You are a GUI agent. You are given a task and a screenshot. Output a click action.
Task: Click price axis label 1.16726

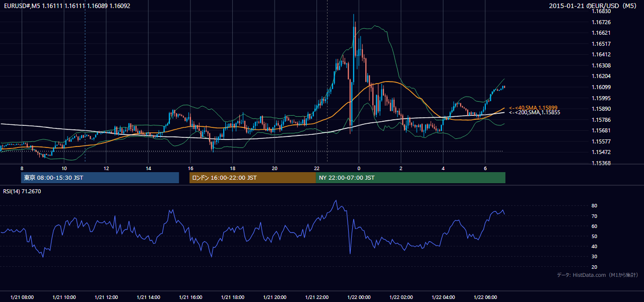pos(601,22)
